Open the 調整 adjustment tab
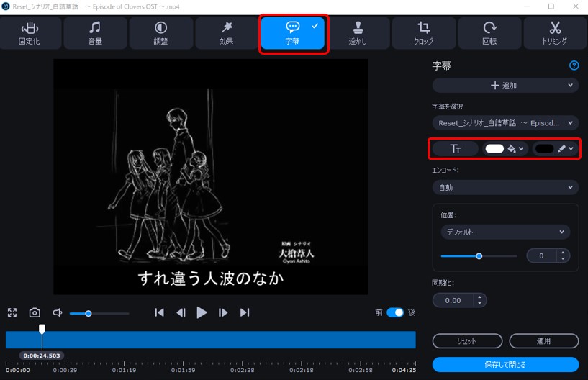588x380 pixels. point(161,33)
